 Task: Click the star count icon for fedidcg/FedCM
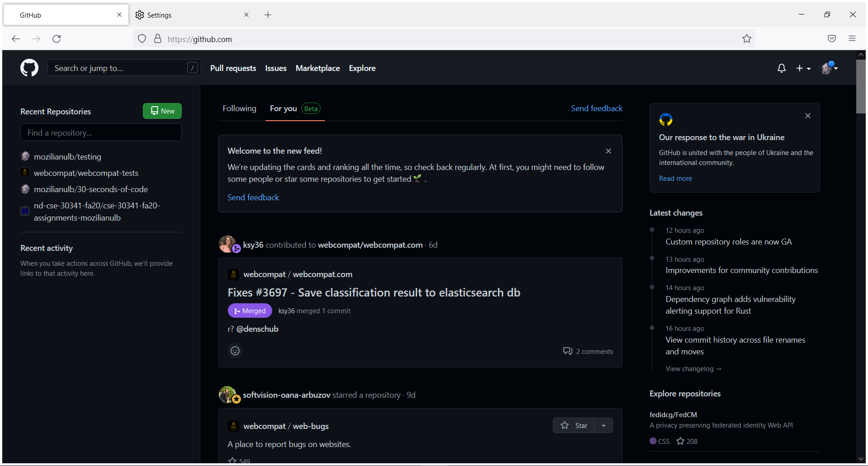[680, 441]
